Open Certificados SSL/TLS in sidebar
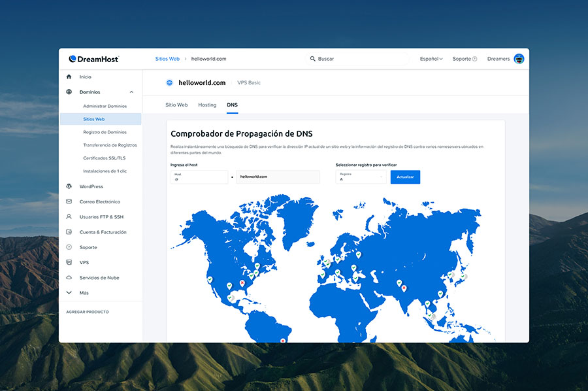 pos(105,158)
